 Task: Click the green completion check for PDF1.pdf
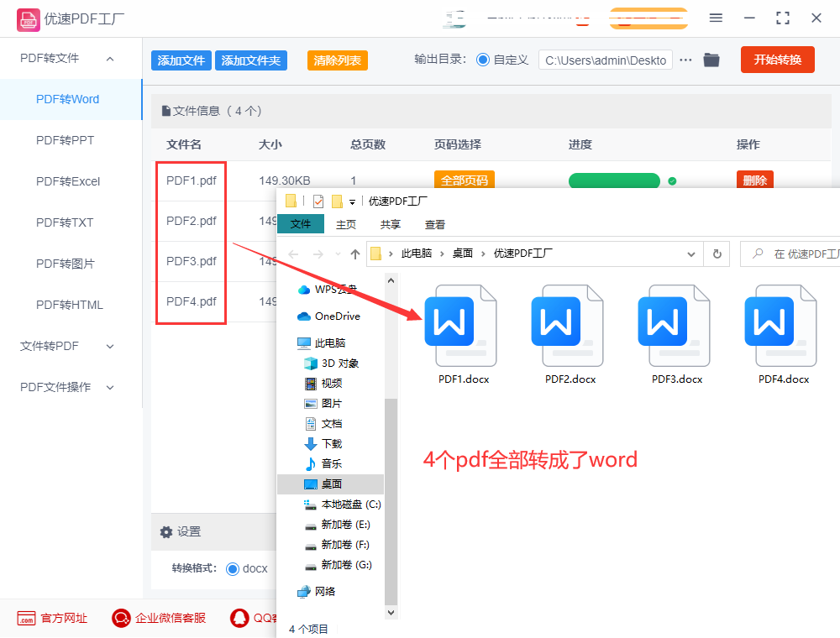click(x=672, y=181)
